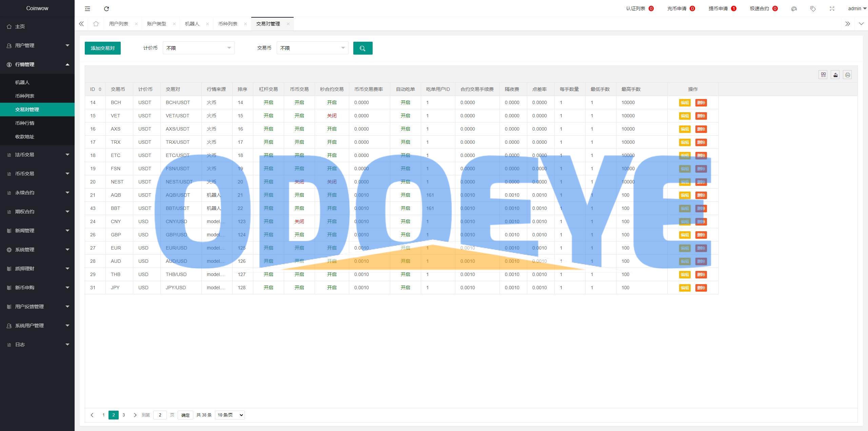Click the refresh icon in the top bar
Viewport: 868px width, 431px height.
pyautogui.click(x=106, y=9)
